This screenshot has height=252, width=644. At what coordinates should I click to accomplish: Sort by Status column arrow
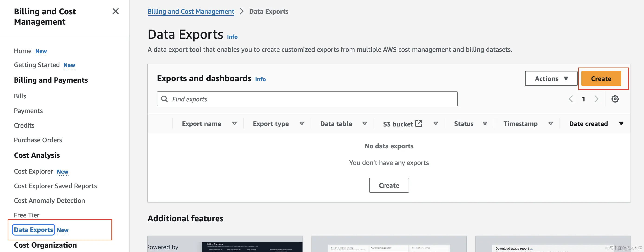[x=485, y=123]
